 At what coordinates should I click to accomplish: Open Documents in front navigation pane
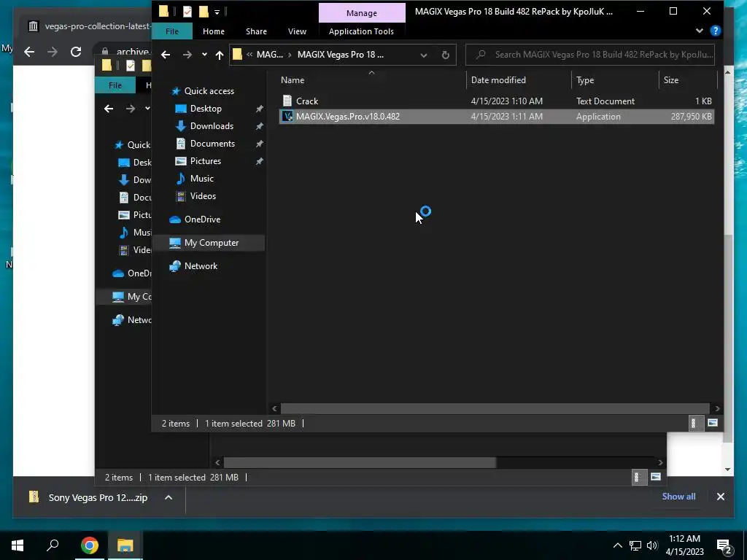point(212,144)
